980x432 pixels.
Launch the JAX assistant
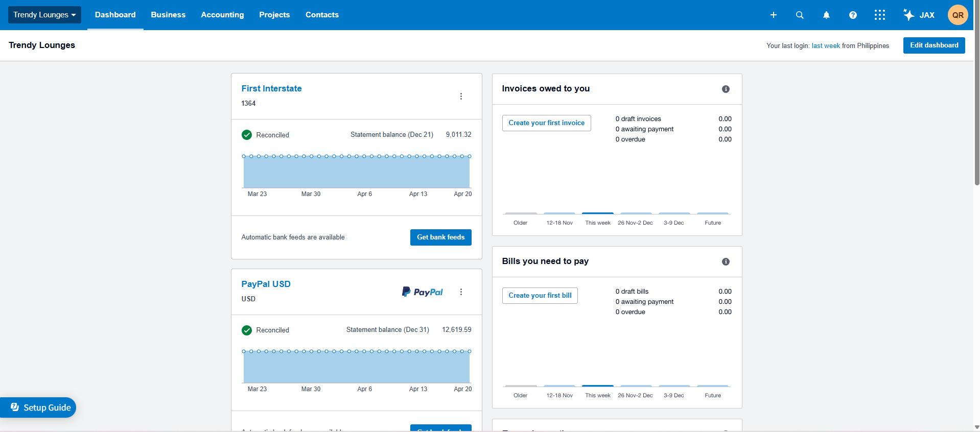919,15
